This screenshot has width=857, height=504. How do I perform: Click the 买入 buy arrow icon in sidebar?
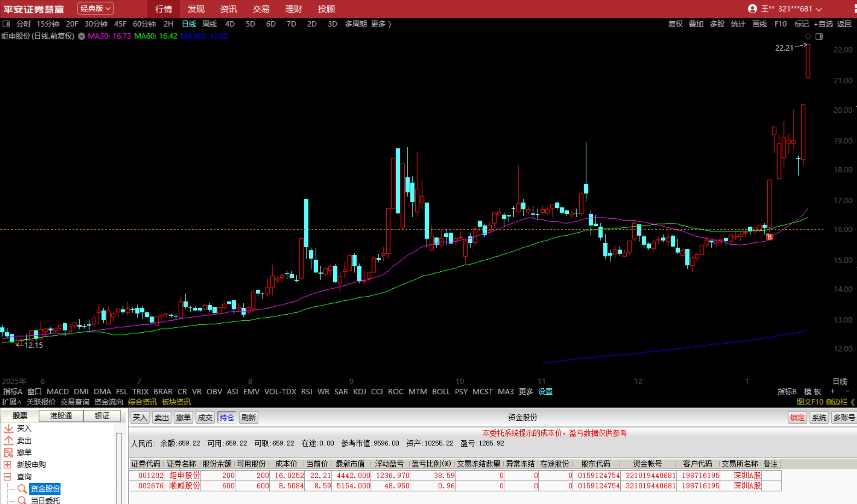(x=8, y=428)
